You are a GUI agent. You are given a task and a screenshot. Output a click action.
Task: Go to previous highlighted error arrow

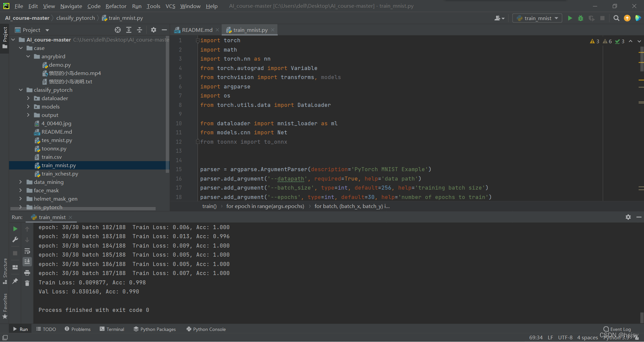631,41
